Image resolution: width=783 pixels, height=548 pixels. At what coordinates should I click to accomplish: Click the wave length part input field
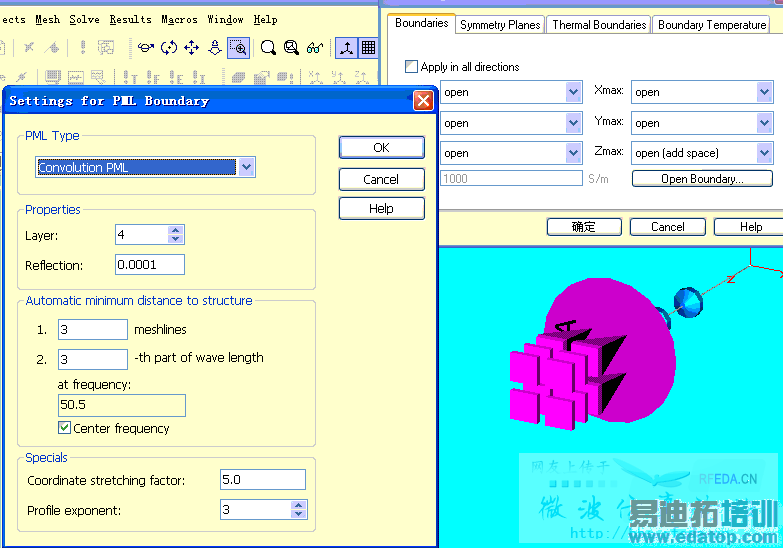(x=93, y=359)
